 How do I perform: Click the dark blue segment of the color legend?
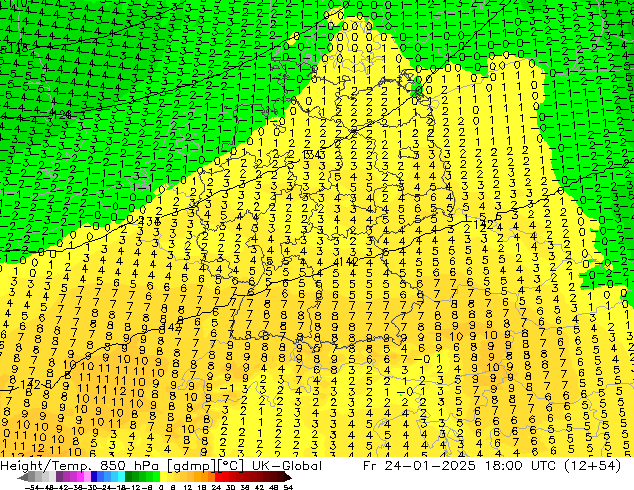pos(94,477)
